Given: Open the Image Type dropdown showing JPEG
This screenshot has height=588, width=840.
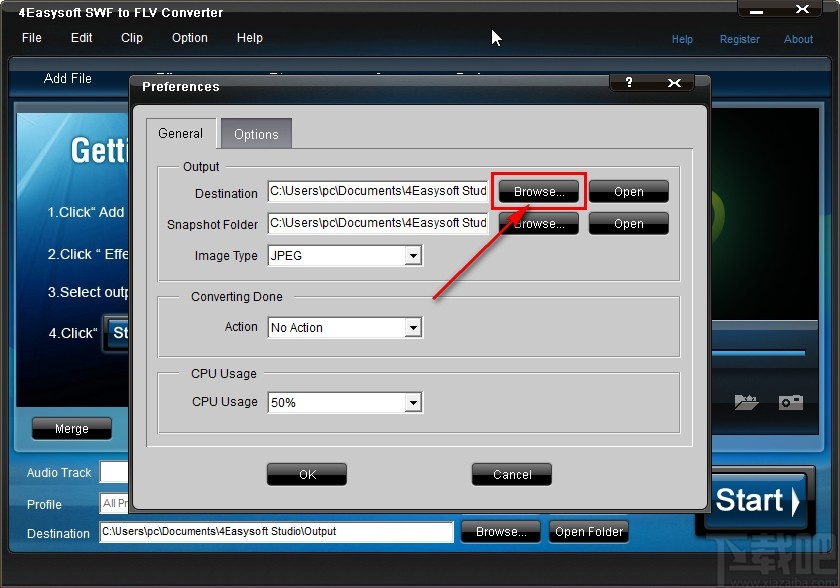Looking at the screenshot, I should (x=413, y=256).
